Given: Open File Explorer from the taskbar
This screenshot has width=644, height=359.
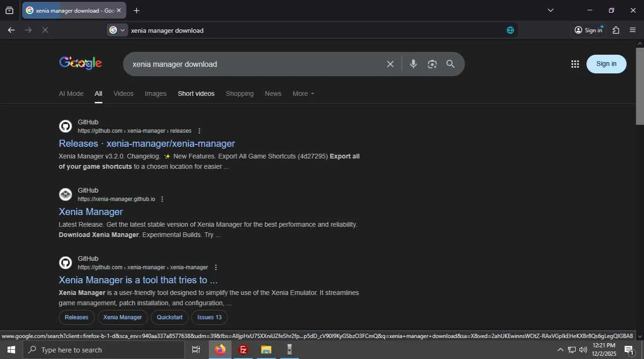Looking at the screenshot, I should click(266, 350).
